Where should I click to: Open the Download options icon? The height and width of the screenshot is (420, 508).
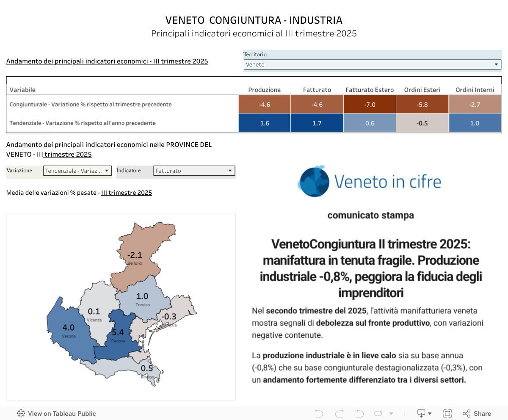pyautogui.click(x=424, y=414)
